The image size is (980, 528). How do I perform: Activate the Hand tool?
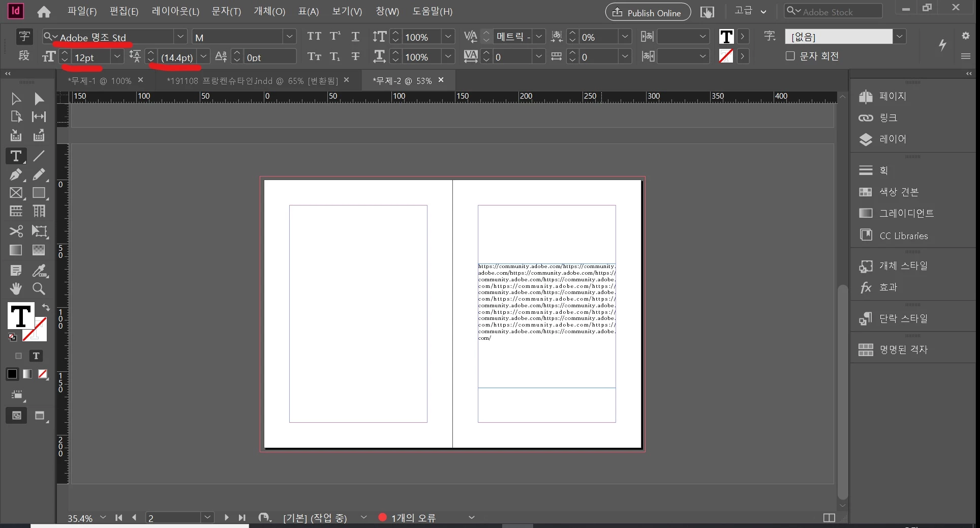(16, 289)
